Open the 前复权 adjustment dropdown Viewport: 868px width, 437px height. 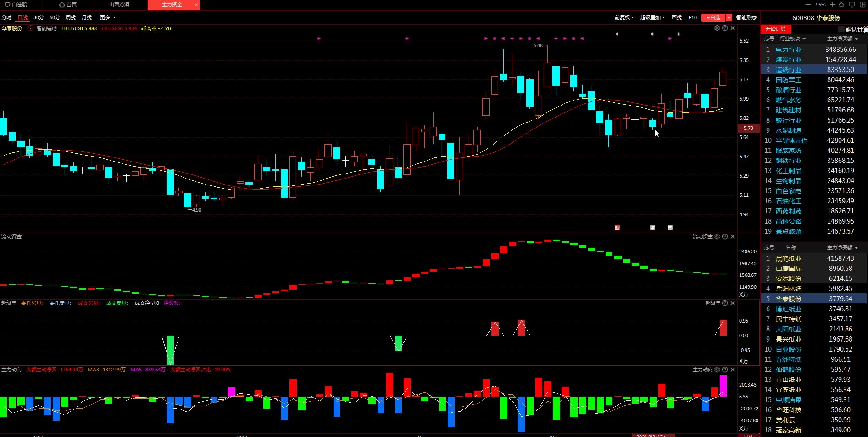point(624,17)
